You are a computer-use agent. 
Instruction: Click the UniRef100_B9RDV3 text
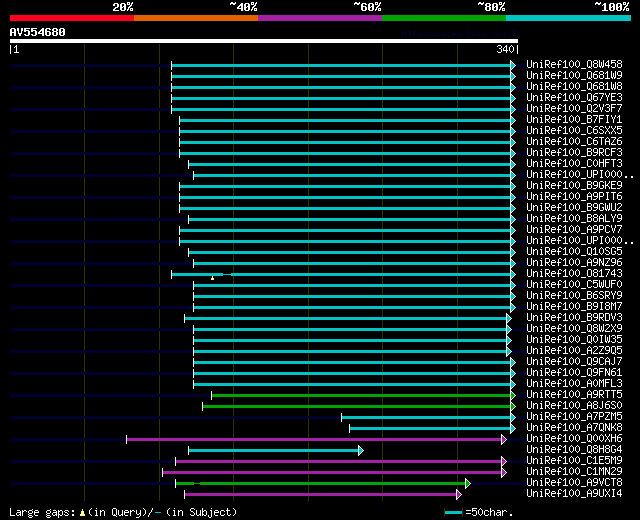[x=574, y=318]
